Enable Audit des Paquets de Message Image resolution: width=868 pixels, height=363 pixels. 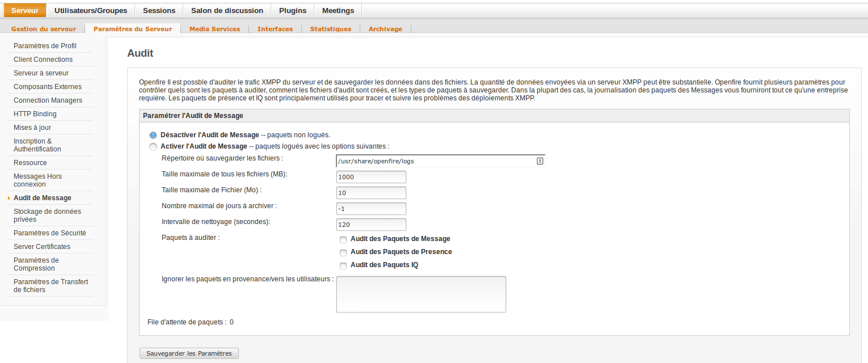pyautogui.click(x=343, y=239)
